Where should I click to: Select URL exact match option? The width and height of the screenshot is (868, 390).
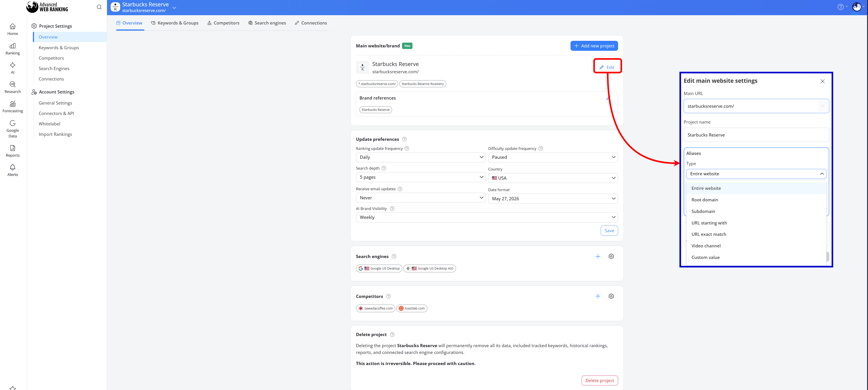coord(756,234)
